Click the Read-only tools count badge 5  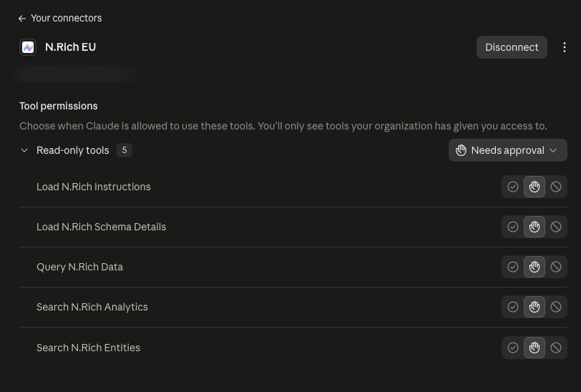click(125, 150)
